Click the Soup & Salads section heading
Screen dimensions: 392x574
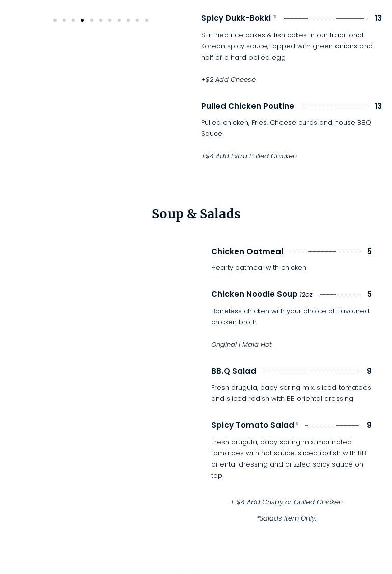pos(196,214)
